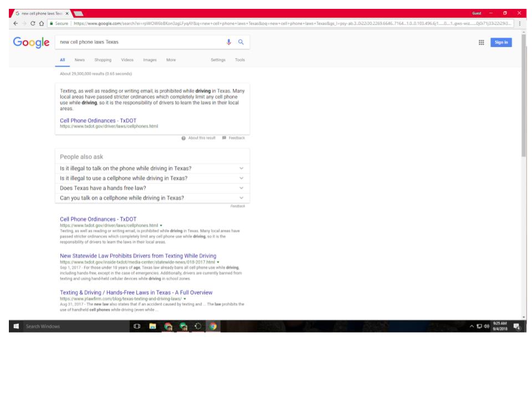Image resolution: width=532 pixels, height=399 pixels.
Task: Click the taskbar clock
Action: pyautogui.click(x=500, y=326)
